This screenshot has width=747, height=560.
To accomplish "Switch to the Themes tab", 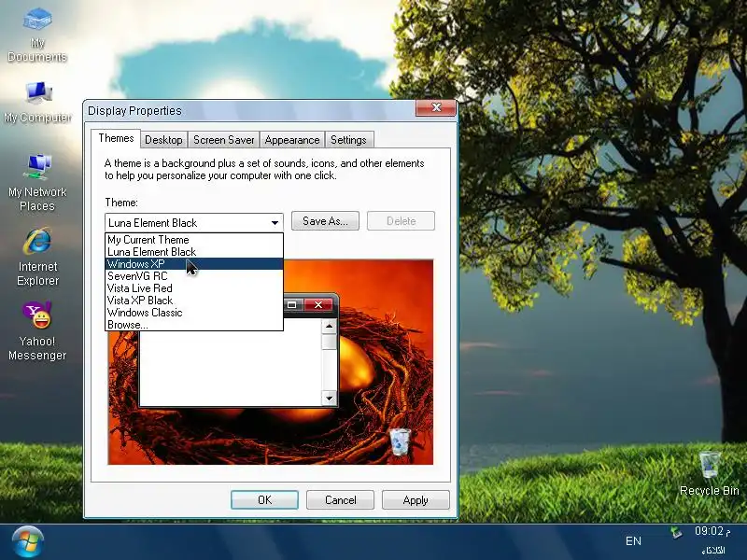I will click(x=116, y=138).
